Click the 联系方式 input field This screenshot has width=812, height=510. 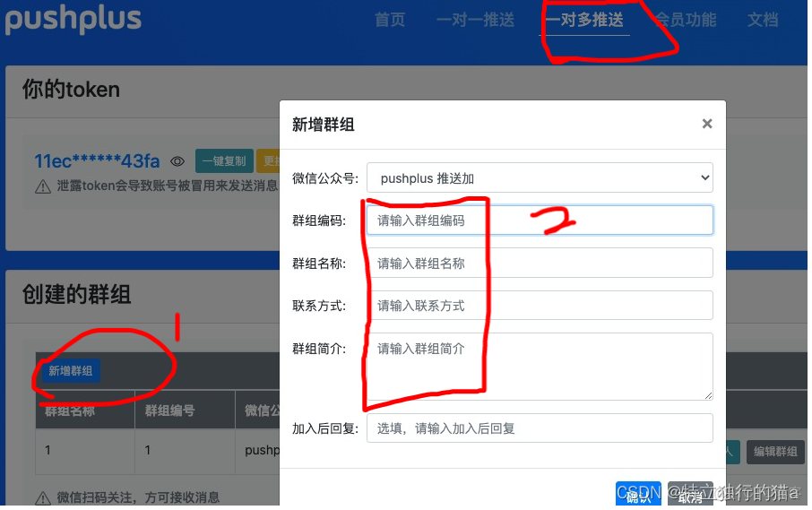[x=540, y=305]
